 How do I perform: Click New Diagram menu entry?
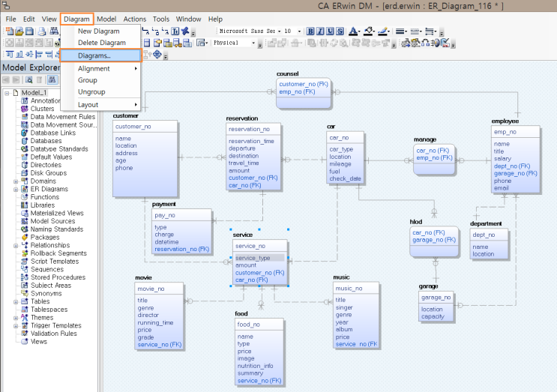(97, 31)
